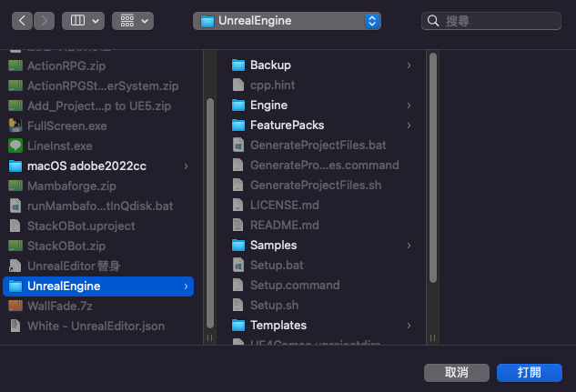This screenshot has width=576, height=392.
Task: Click the README.md document icon
Action: [x=238, y=226]
